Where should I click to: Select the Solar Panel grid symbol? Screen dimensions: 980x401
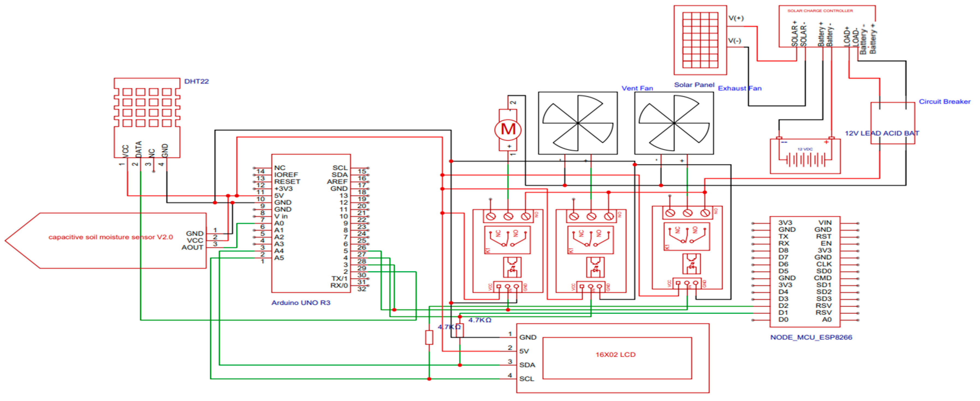700,40
